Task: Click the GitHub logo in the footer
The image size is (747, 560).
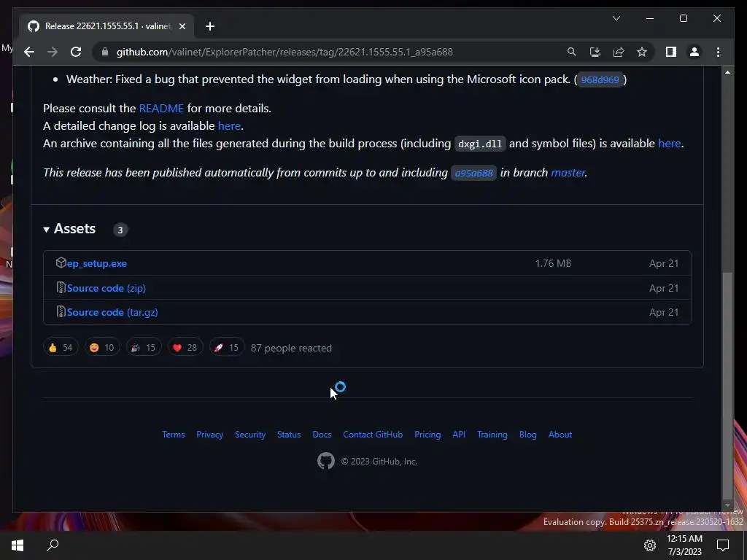Action: pos(326,461)
